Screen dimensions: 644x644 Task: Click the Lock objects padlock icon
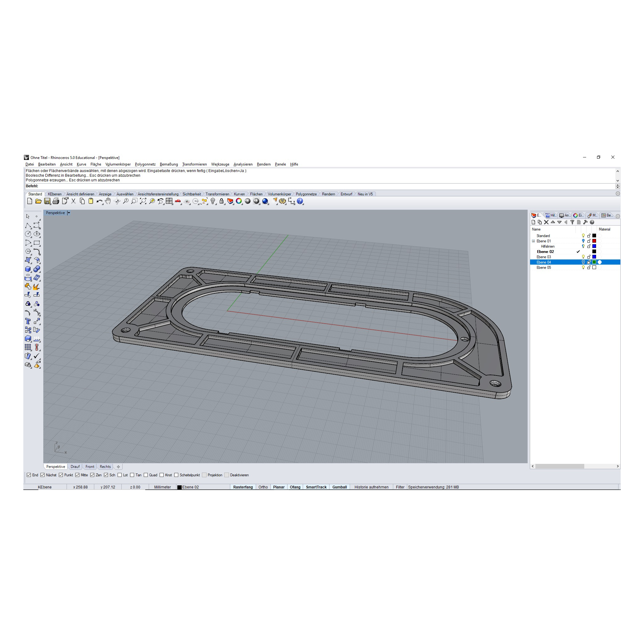pos(222,201)
